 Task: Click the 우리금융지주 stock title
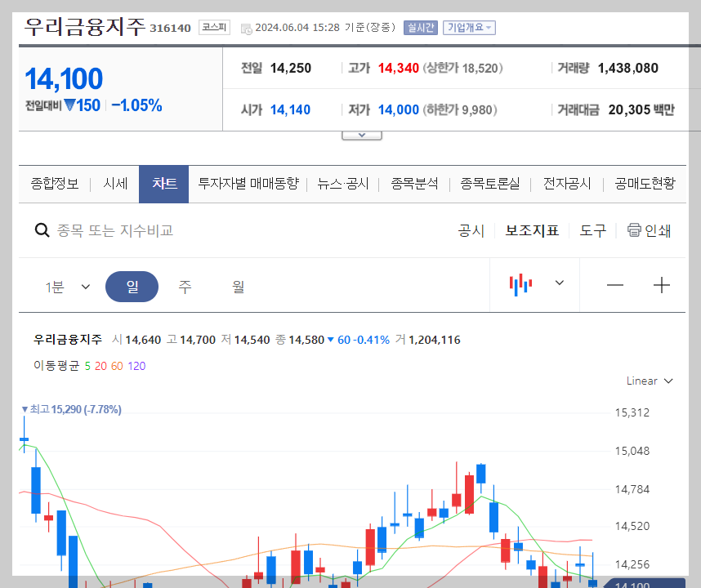(85, 26)
